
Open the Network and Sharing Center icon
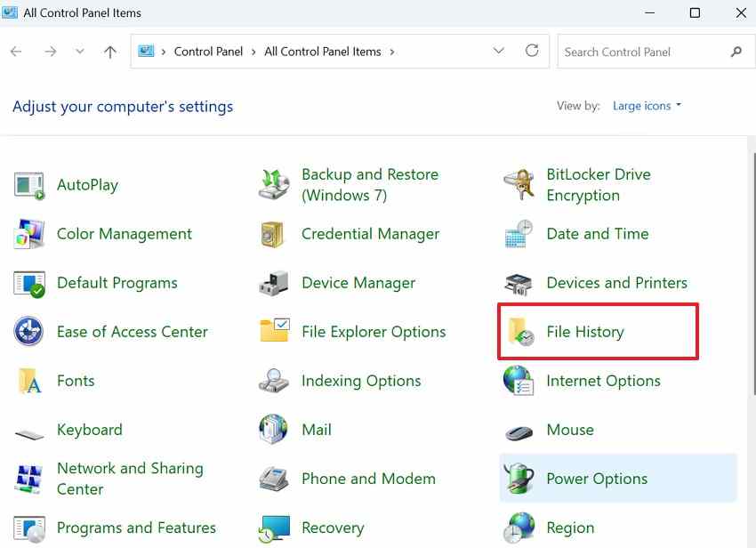[29, 479]
